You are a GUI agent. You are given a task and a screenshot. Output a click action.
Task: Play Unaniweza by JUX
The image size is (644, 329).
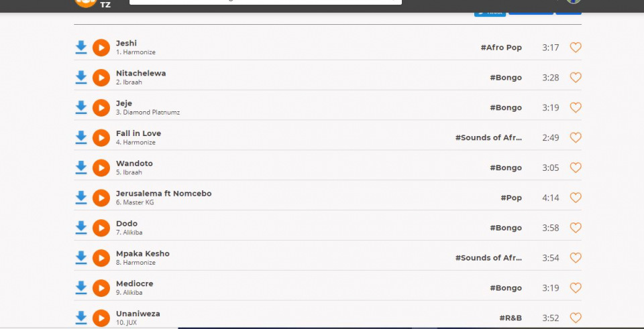pyautogui.click(x=101, y=318)
